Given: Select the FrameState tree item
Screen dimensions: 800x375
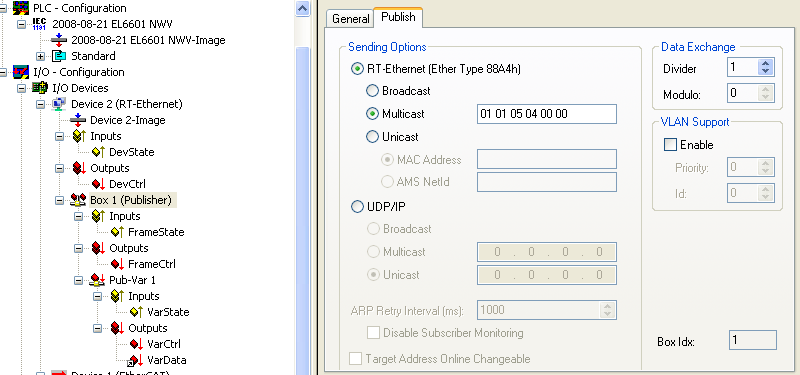Looking at the screenshot, I should [156, 232].
